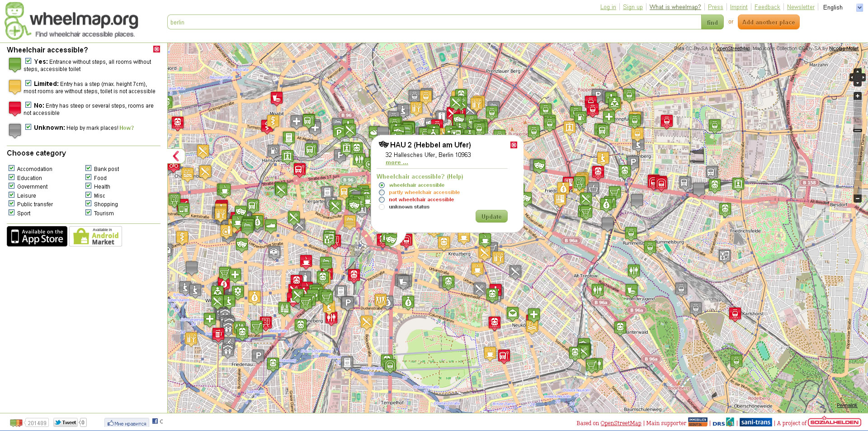
Task: Toggle the 'Yes' accessible filter checkbox
Action: [x=28, y=61]
